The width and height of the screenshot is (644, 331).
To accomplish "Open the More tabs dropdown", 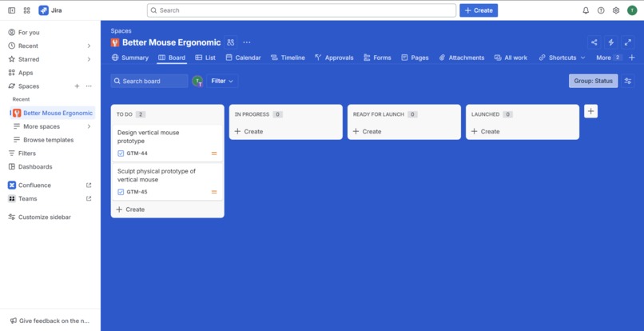I will coord(609,58).
